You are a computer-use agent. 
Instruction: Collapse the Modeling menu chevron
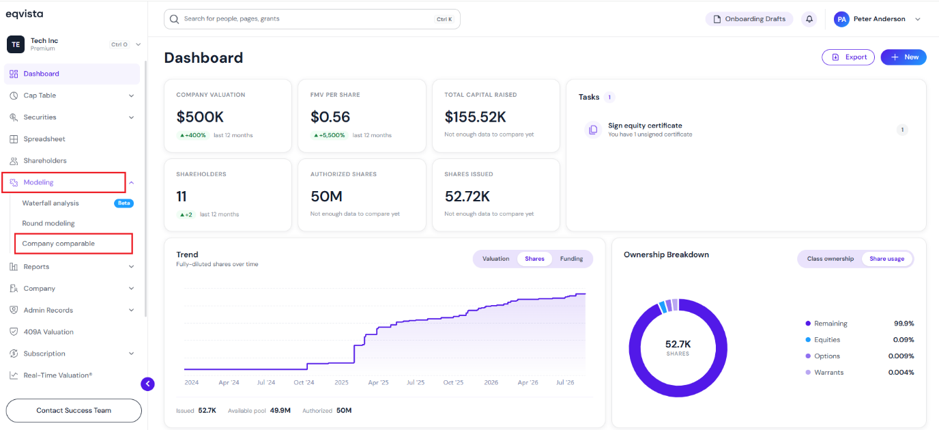[131, 183]
